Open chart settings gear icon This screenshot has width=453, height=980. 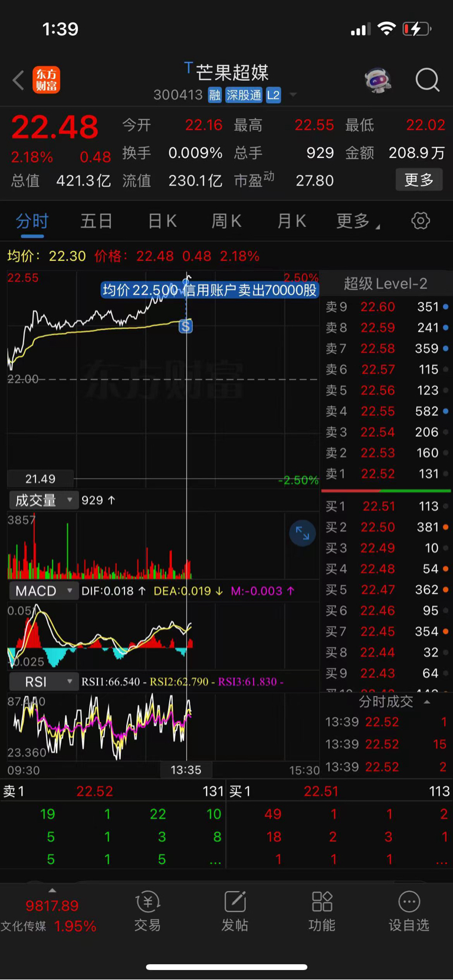click(421, 221)
